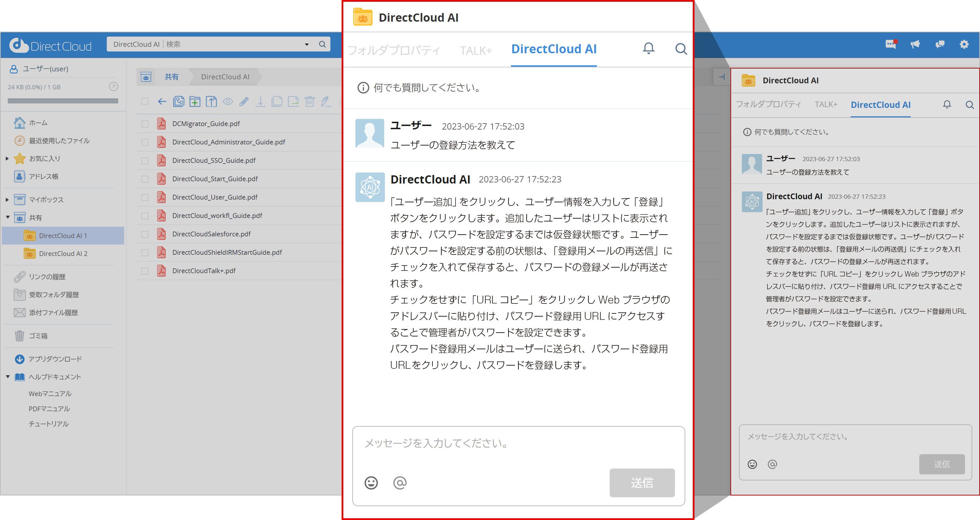Check the box for DirectCloud_workfl_Guide.pdf

tap(145, 216)
